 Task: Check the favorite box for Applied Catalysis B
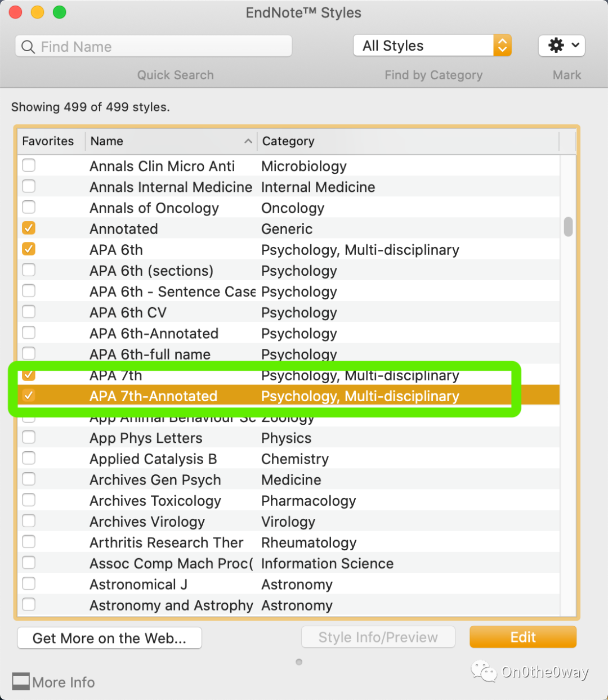[x=28, y=458]
